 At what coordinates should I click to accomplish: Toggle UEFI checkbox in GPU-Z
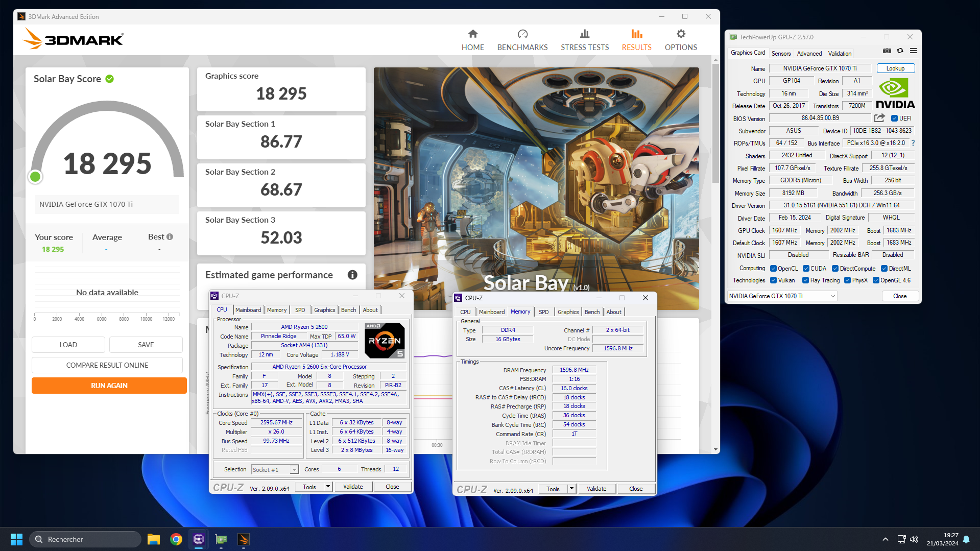894,118
